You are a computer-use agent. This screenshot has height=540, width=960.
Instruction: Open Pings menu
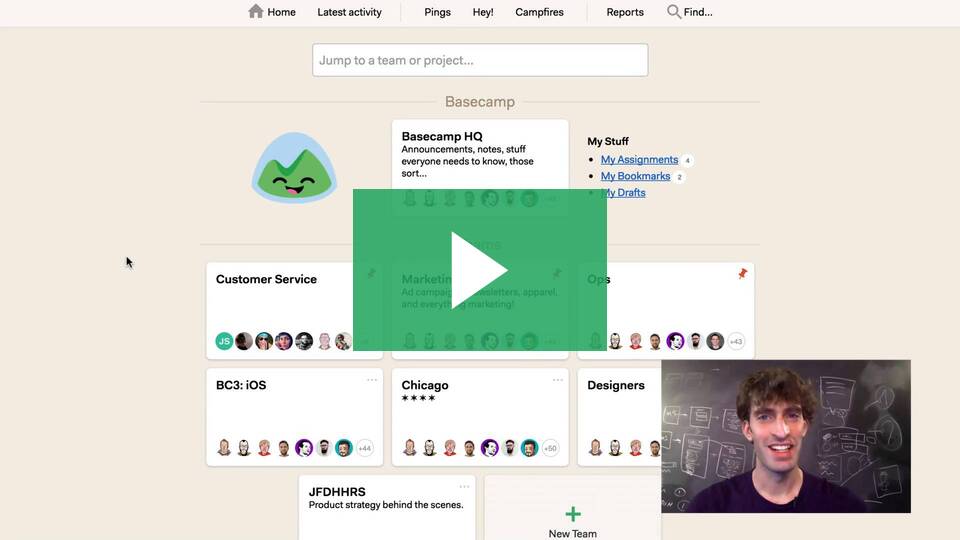(437, 12)
